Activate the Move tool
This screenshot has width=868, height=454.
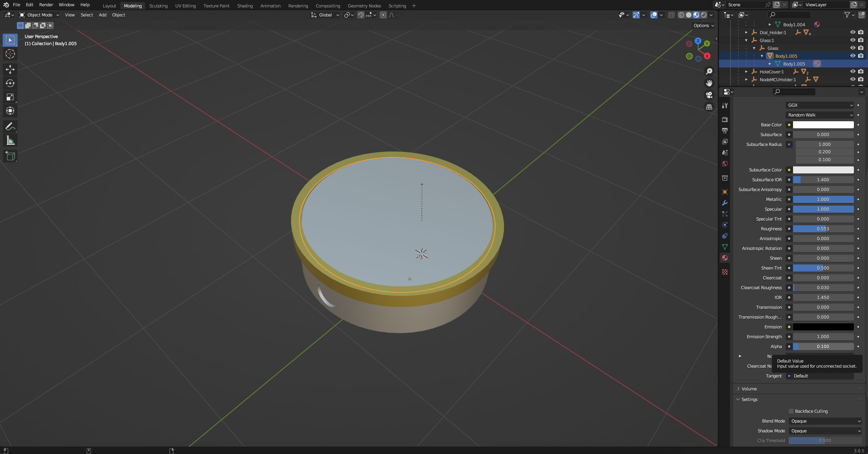tap(10, 69)
